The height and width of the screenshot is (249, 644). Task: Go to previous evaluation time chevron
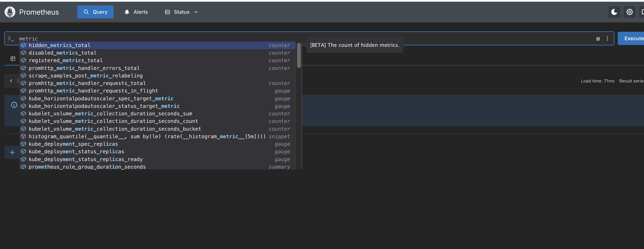point(11,81)
